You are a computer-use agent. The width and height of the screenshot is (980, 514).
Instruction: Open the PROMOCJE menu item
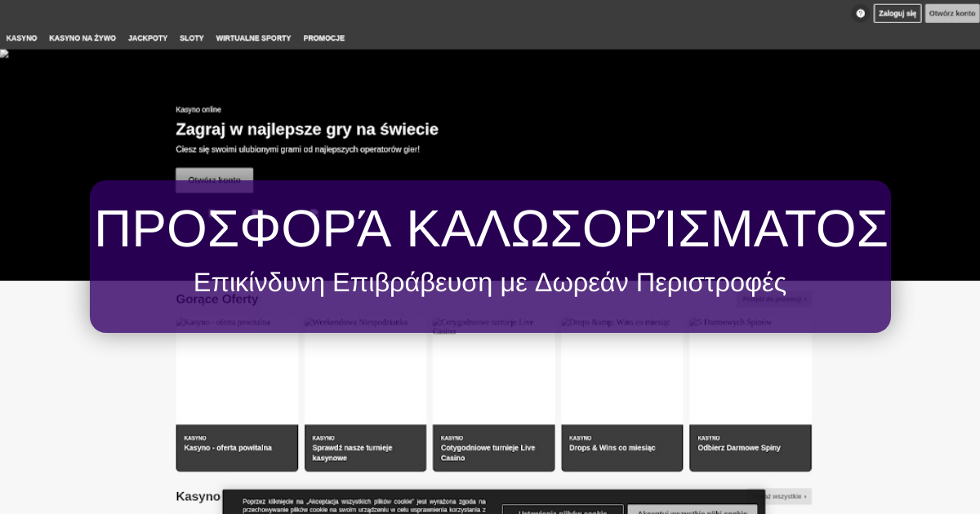tap(324, 38)
